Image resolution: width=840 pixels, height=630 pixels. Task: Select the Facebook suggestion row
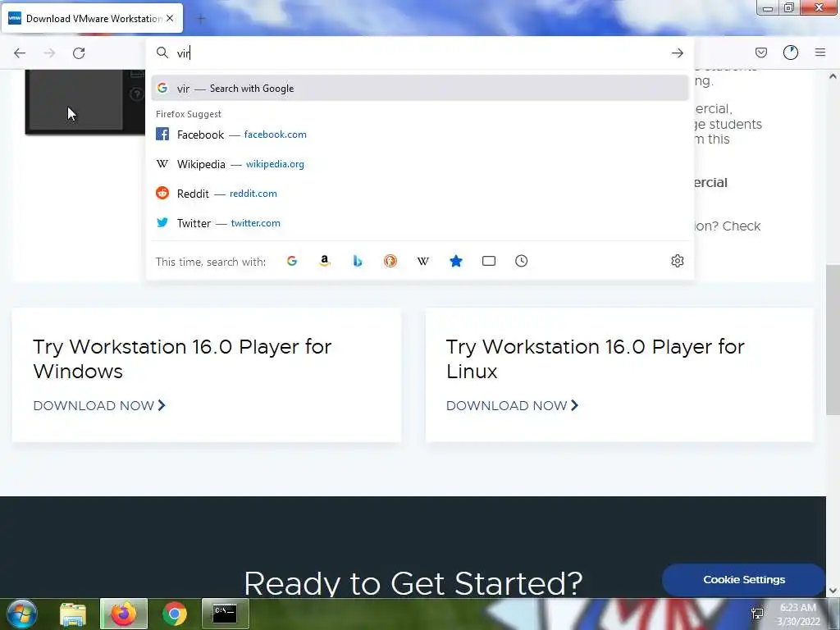pyautogui.click(x=420, y=135)
